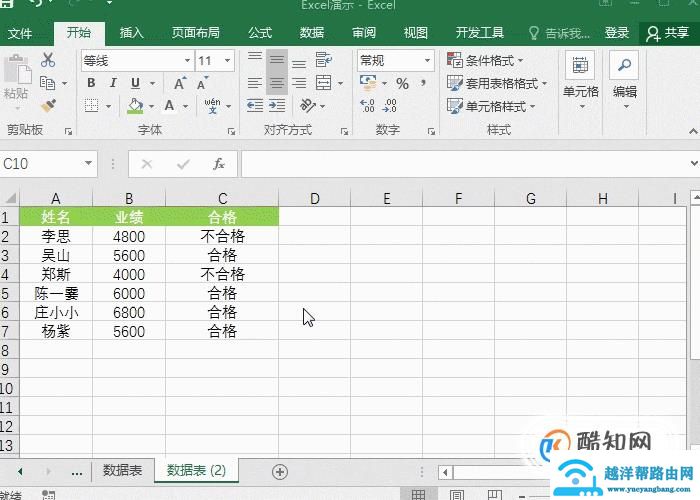This screenshot has height=500, width=700.
Task: Open 套用表格格式 table format menu
Action: pyautogui.click(x=497, y=83)
